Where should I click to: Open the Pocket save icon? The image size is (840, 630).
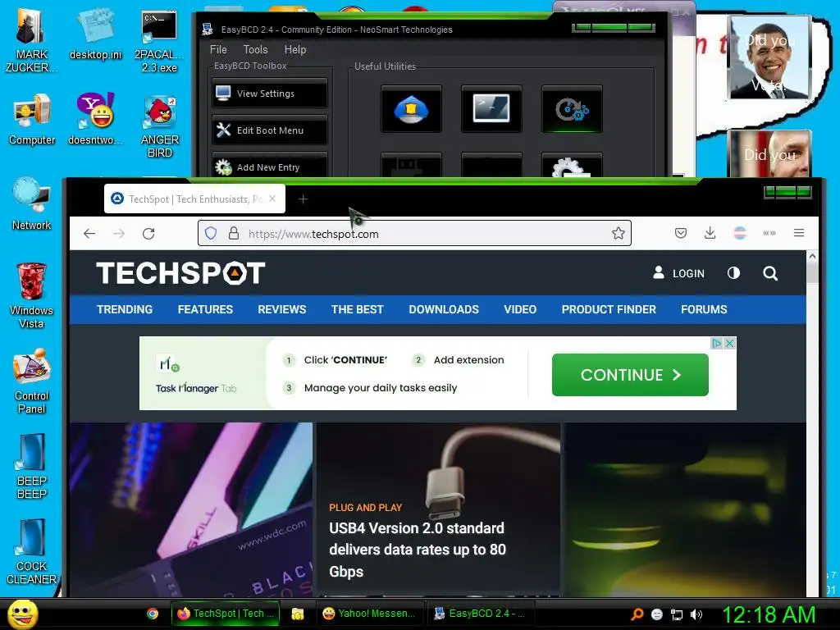(681, 233)
